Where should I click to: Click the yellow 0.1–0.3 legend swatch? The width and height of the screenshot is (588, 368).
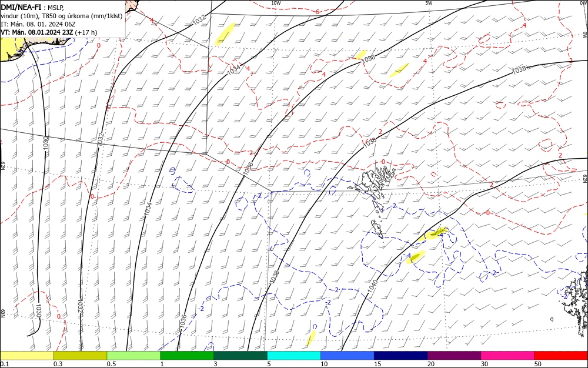click(27, 356)
